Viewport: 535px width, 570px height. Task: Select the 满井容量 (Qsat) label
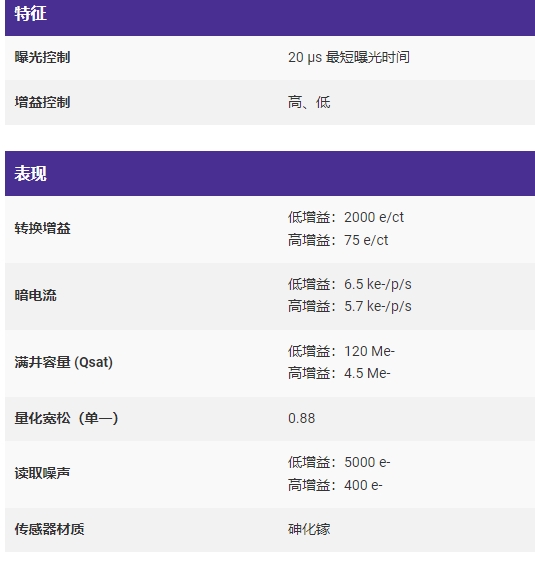(64, 362)
